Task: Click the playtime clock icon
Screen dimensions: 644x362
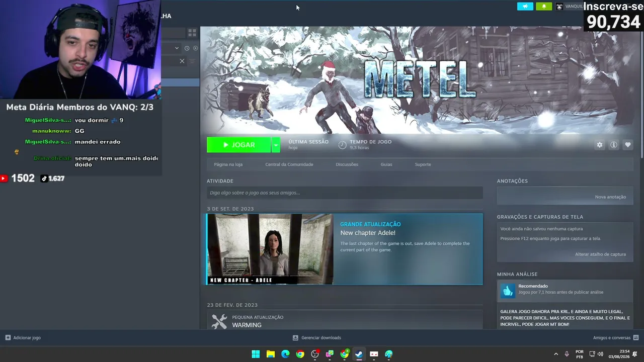Action: pyautogui.click(x=342, y=145)
